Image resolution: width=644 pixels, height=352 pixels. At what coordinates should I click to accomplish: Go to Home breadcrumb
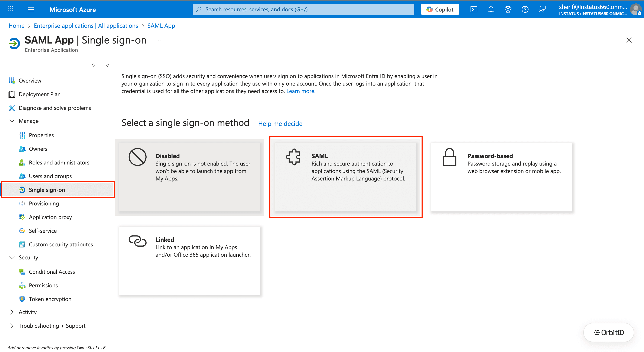pyautogui.click(x=16, y=26)
